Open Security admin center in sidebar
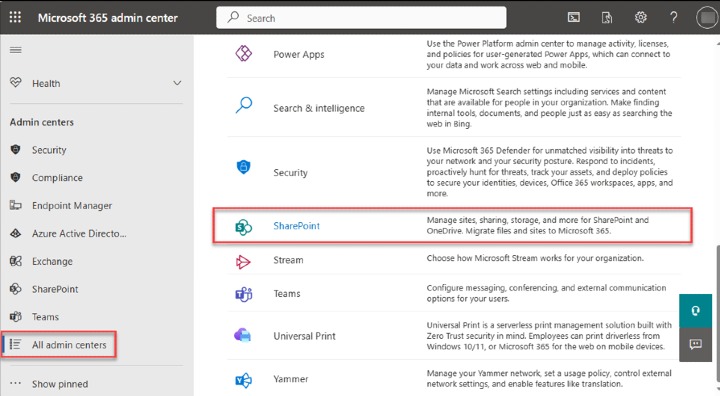Viewport: 720px width, 396px height. [x=49, y=150]
